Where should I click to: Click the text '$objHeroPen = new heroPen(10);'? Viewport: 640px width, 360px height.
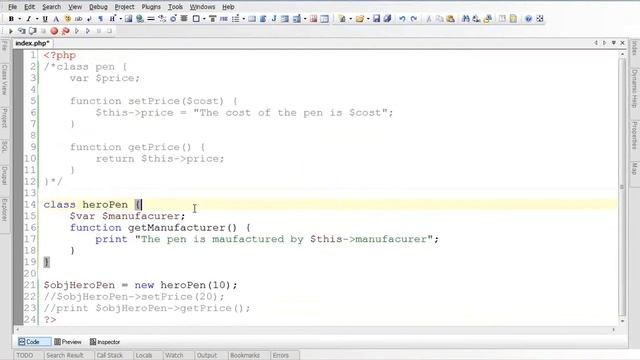click(x=140, y=285)
